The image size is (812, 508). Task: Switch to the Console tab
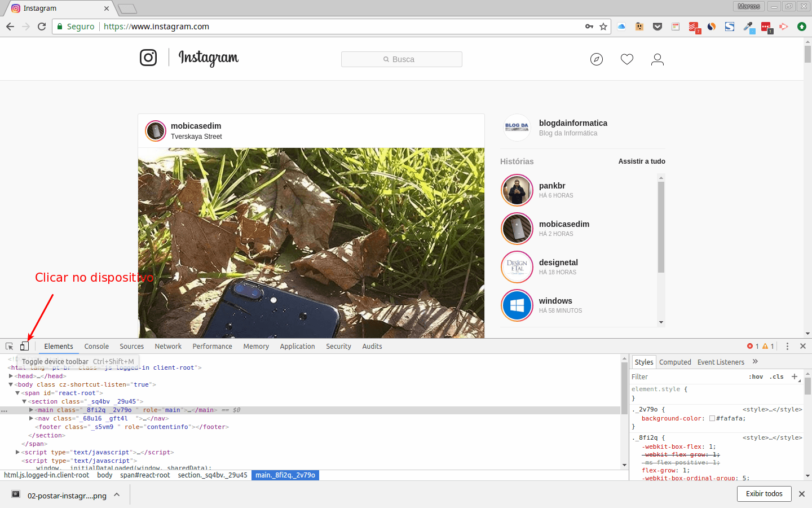point(96,346)
